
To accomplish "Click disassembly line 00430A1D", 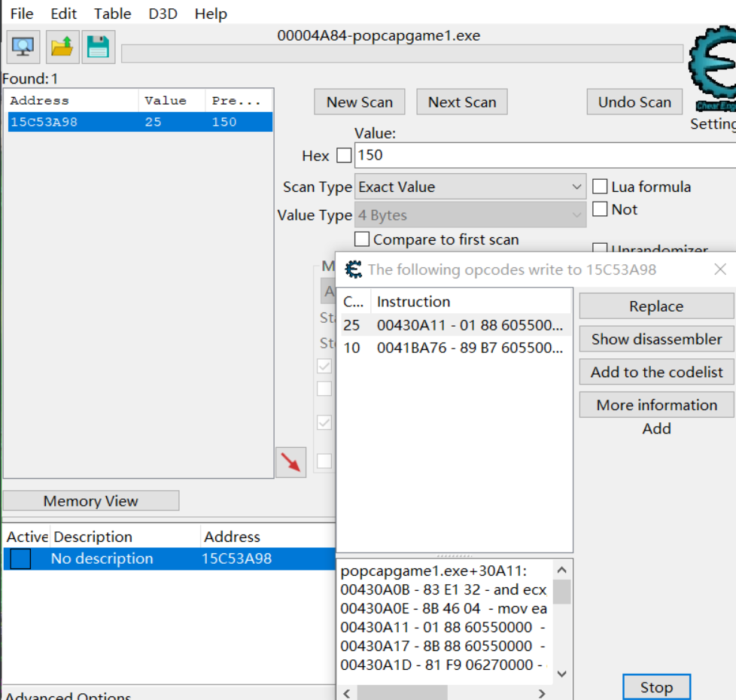I will 443,665.
